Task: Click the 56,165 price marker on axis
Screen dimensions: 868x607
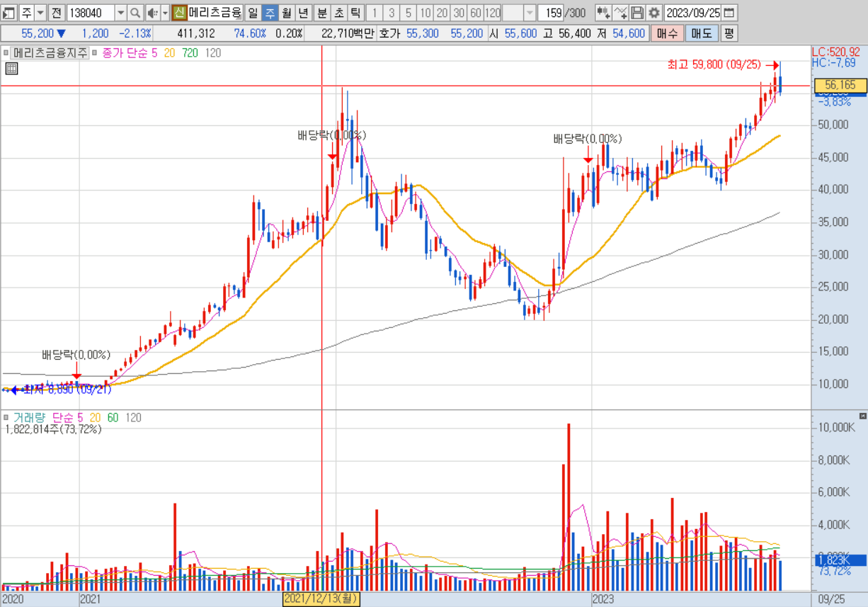Action: 840,85
